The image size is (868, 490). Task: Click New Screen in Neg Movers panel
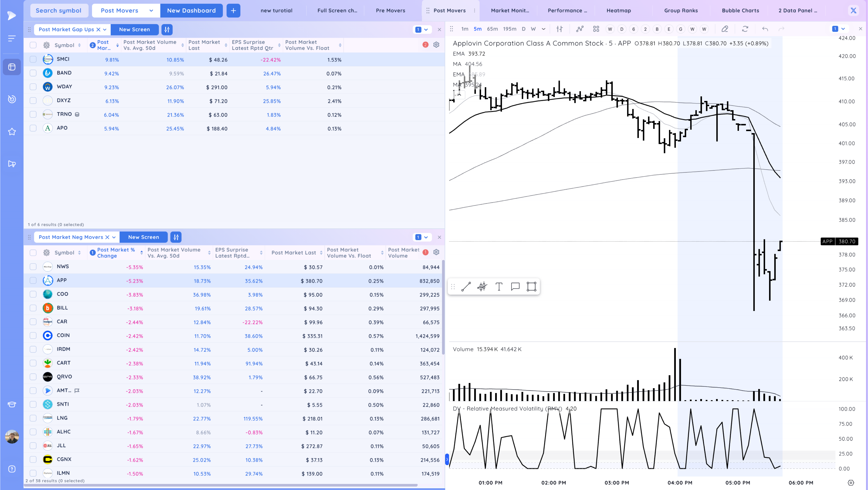tap(143, 237)
